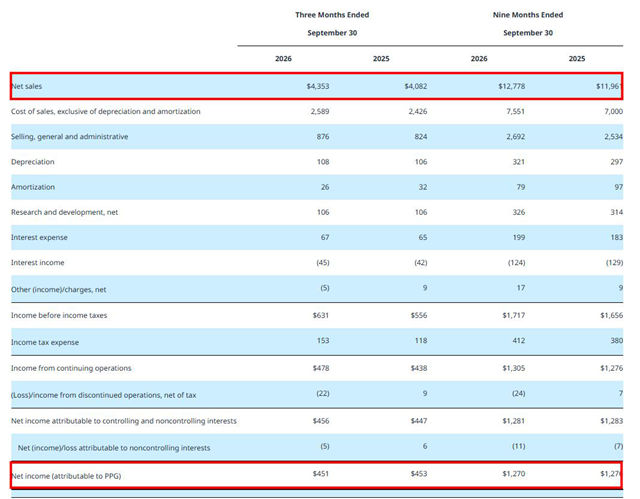Click the $1,270 PPG net income value
The image size is (640, 499).
(x=514, y=474)
